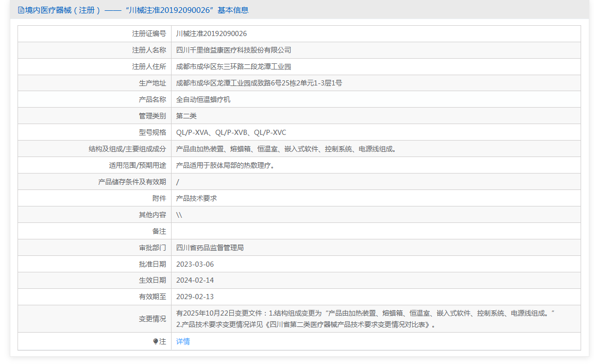Click the 管理类别 label
The height and width of the screenshot is (364, 594).
[x=152, y=116]
